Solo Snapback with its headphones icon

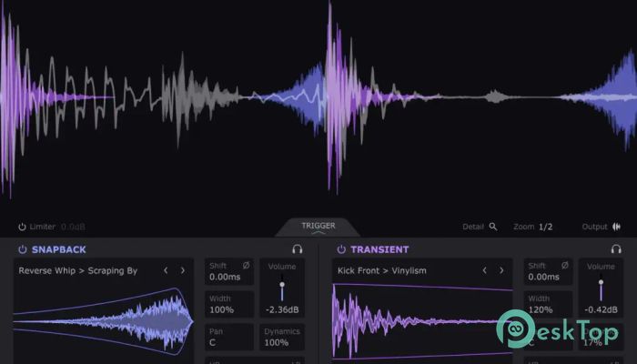pyautogui.click(x=297, y=249)
